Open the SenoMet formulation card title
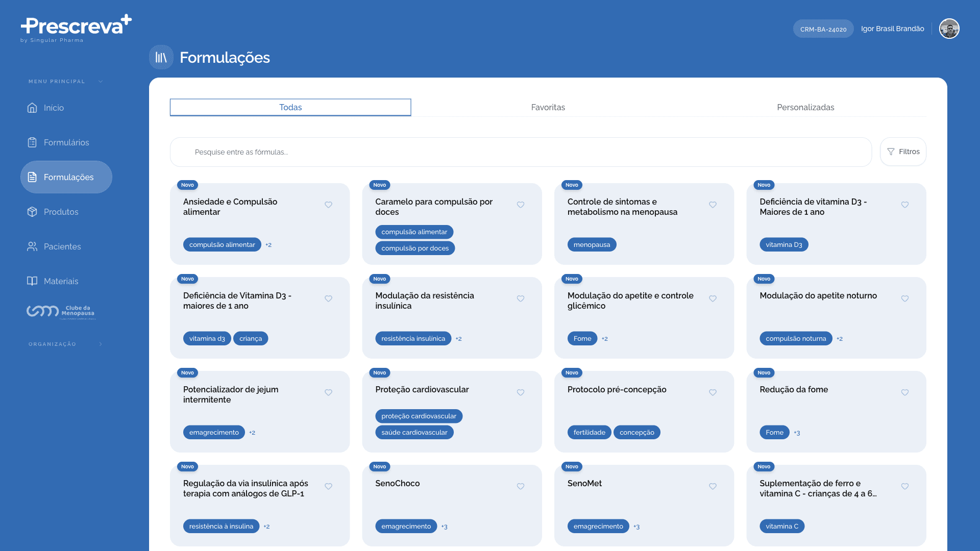Viewport: 980px width, 551px height. [x=584, y=483]
